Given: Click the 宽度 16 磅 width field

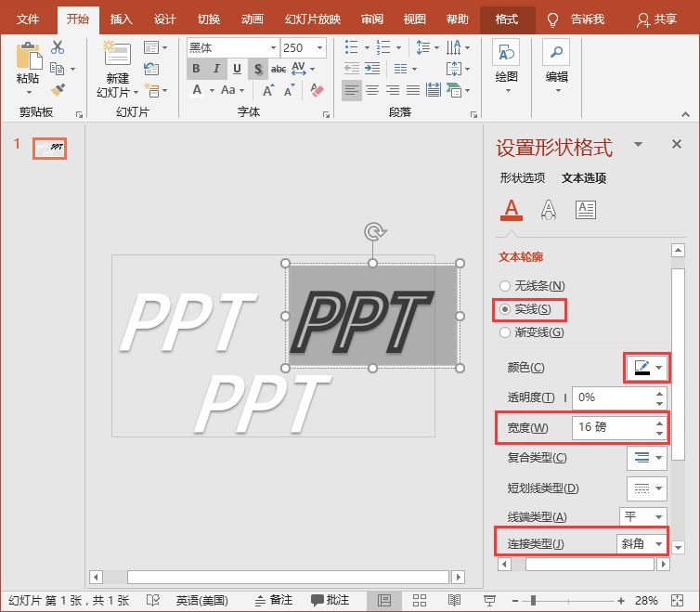Looking at the screenshot, I should (x=618, y=427).
